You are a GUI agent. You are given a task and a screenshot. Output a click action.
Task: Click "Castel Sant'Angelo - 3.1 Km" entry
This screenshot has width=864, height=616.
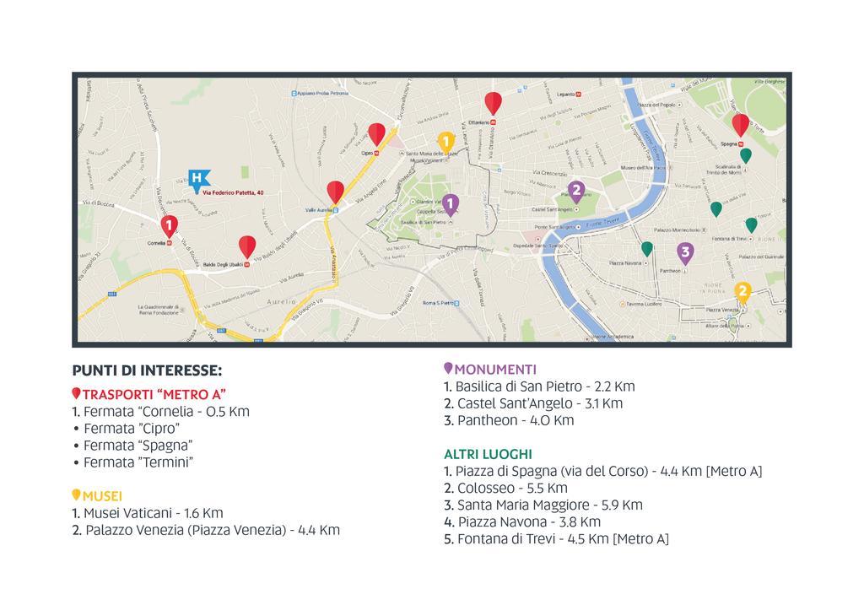pos(533,403)
